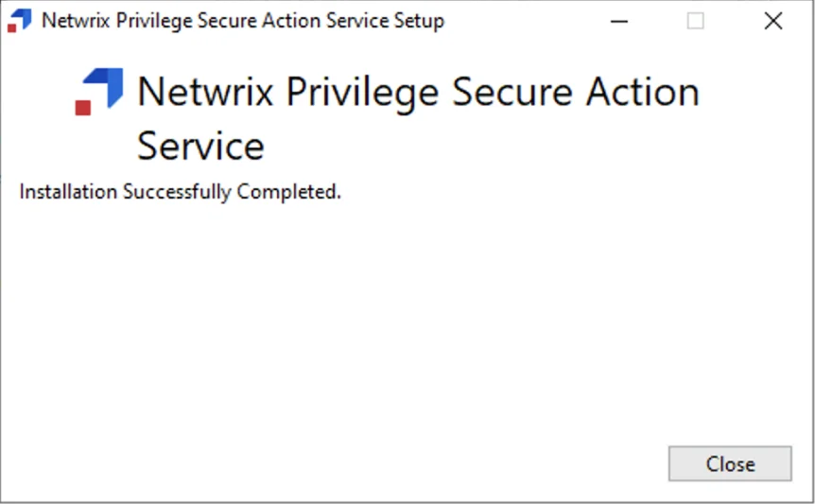815x504 pixels.
Task: Click the word 'Privilege' in the large heading
Action: [x=363, y=93]
